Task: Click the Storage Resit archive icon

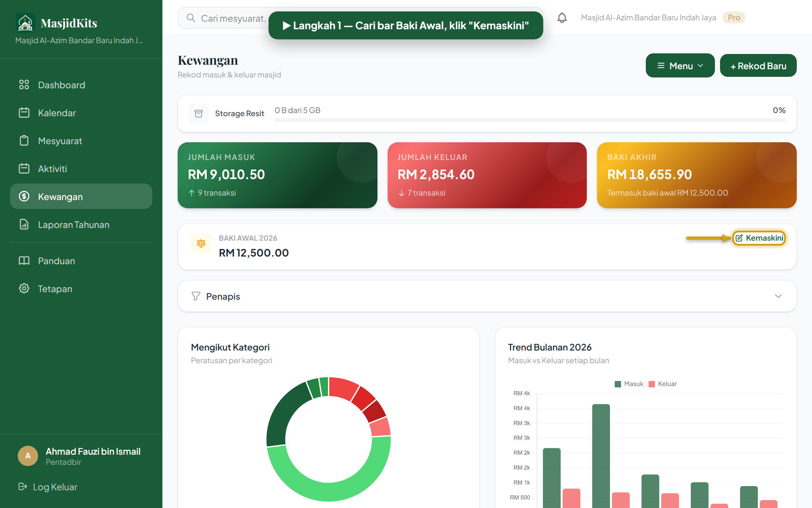Action: (198, 114)
